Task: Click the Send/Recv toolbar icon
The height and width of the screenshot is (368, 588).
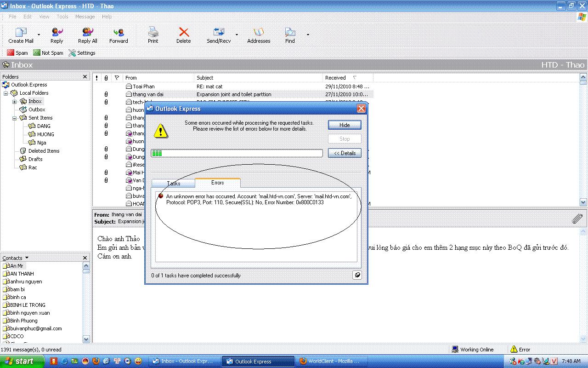Action: (219, 32)
